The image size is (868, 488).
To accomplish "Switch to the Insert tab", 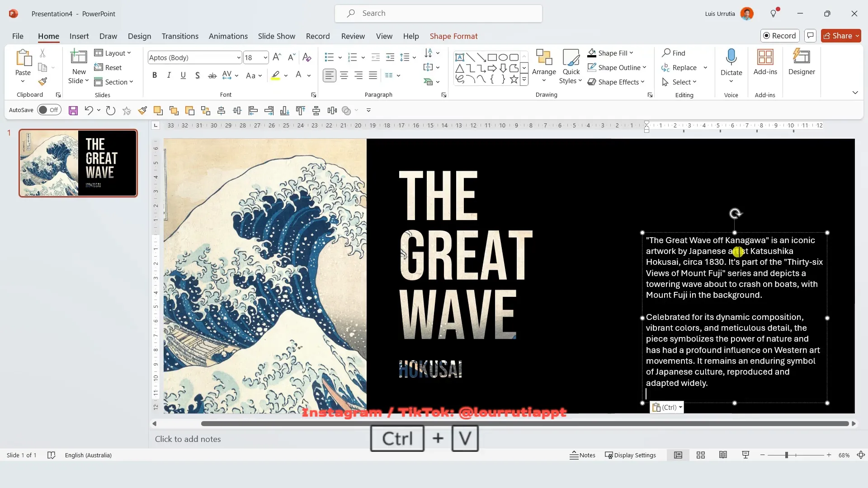I will [x=79, y=36].
